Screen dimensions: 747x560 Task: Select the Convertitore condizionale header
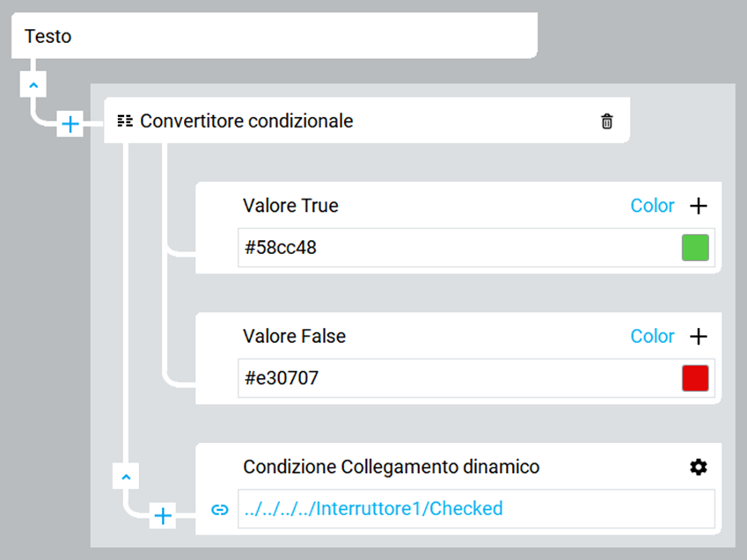pyautogui.click(x=367, y=120)
